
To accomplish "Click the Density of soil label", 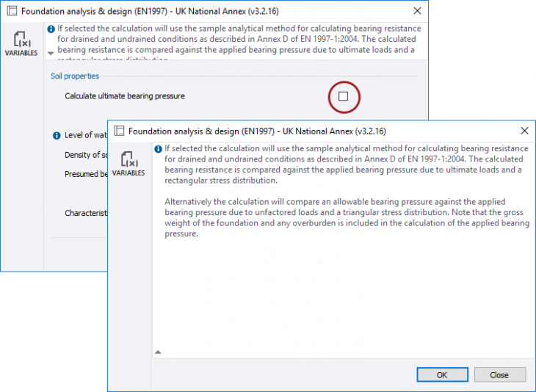I will [x=86, y=155].
